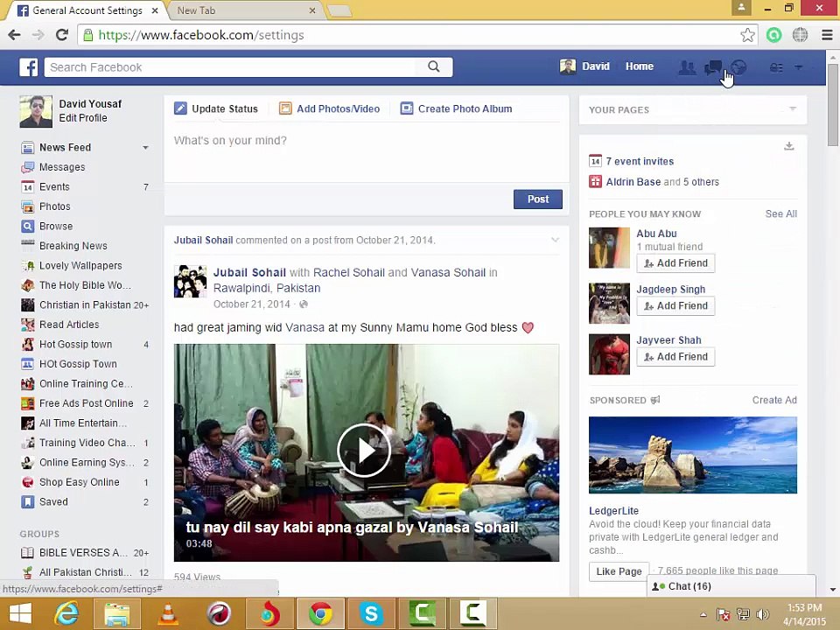Open privacy shortcuts lock icon
Viewport: 840px width, 630px height.
pos(776,67)
